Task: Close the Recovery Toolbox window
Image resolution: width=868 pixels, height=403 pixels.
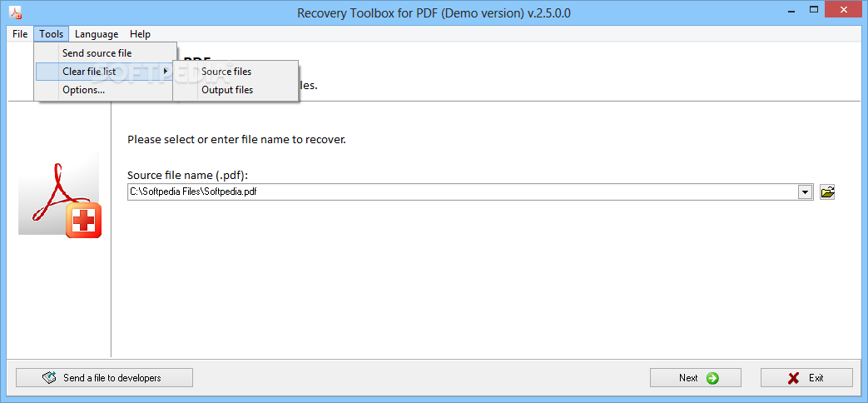Action: click(844, 9)
